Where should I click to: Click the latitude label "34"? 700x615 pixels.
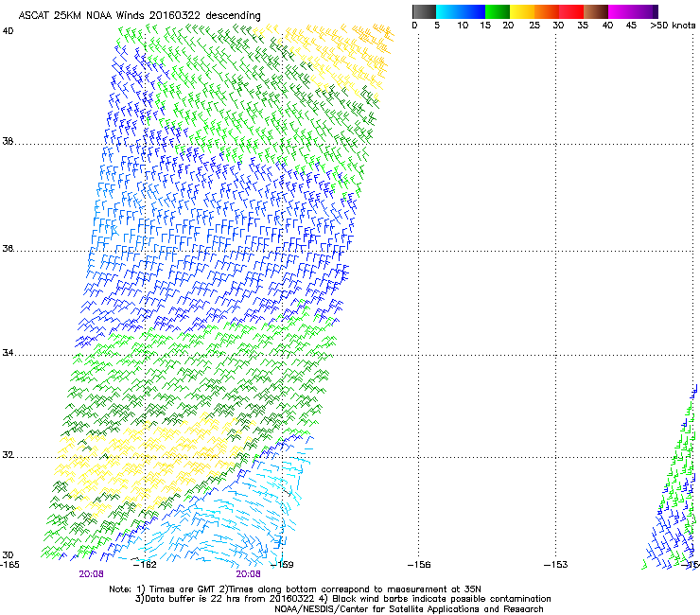(8, 352)
